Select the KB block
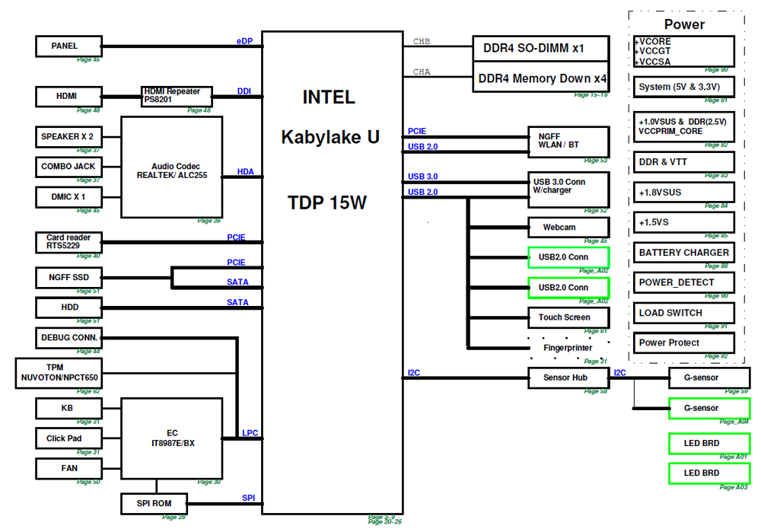 pyautogui.click(x=68, y=409)
